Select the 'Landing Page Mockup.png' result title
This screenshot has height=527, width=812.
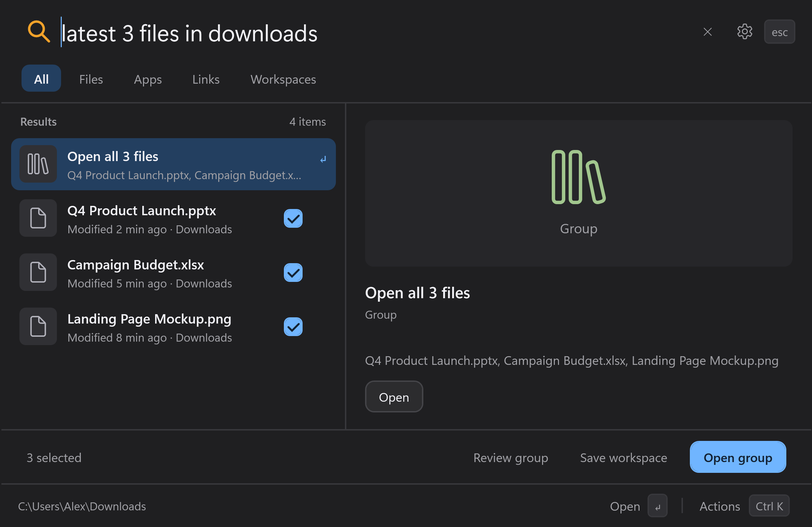click(149, 319)
